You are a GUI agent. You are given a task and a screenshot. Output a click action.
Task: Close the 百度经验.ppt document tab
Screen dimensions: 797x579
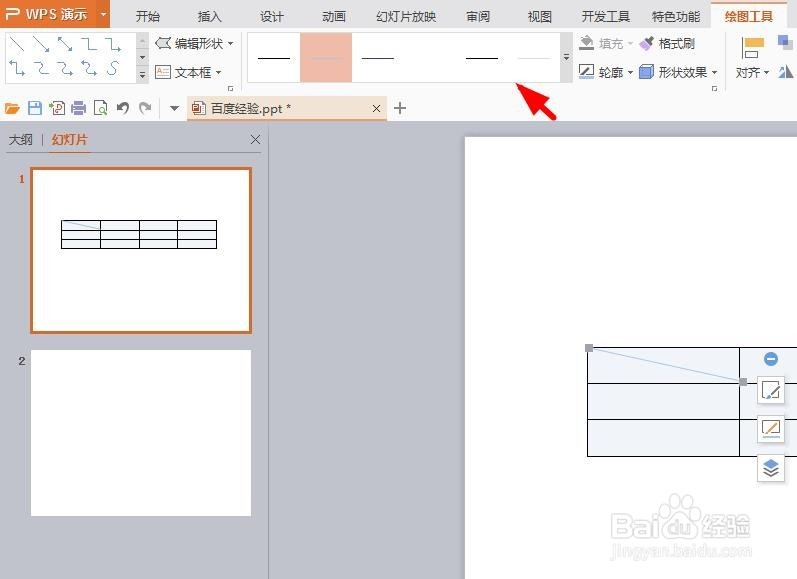pos(376,108)
